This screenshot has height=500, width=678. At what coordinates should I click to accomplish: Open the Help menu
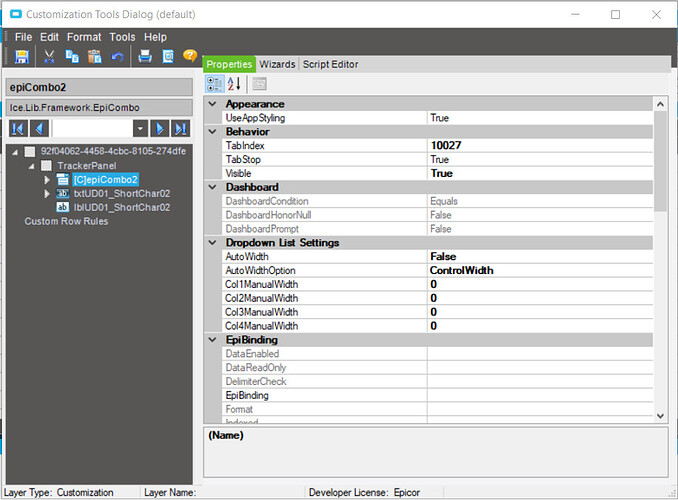pos(155,37)
